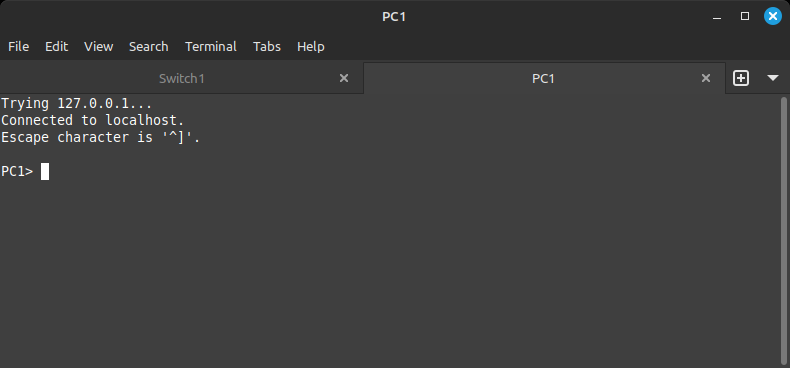Click the 'Connected to localhost.' output line
Viewport: 790px width, 368px height.
tap(93, 120)
